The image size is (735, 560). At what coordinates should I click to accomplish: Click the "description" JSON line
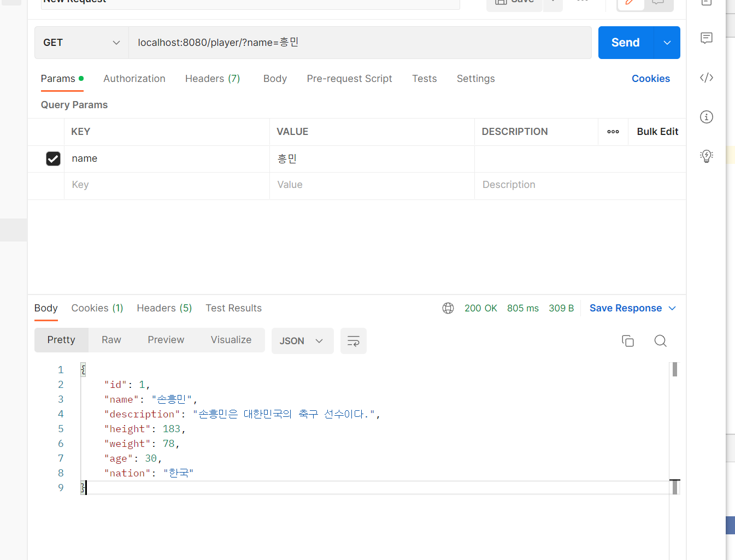[242, 414]
